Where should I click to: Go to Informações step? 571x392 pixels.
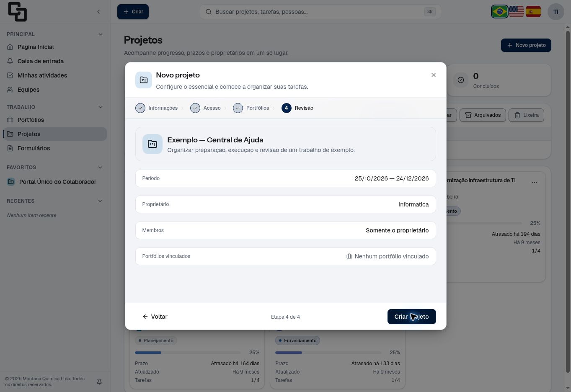157,108
